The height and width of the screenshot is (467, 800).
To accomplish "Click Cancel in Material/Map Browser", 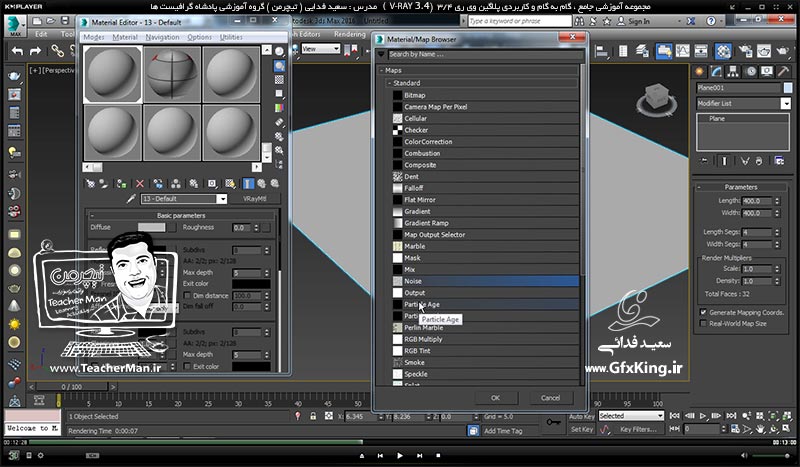I will pos(550,398).
